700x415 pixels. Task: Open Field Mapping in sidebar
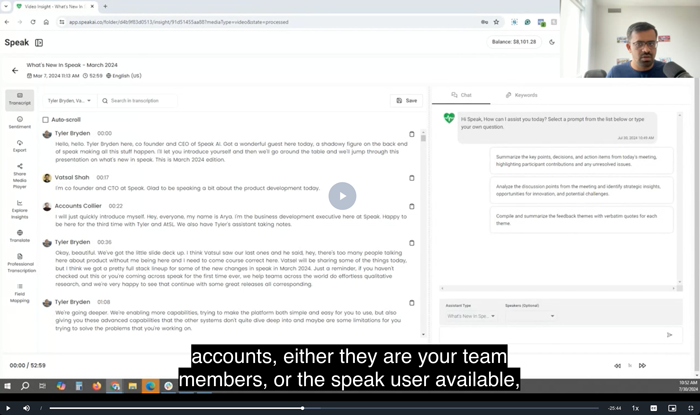20,293
